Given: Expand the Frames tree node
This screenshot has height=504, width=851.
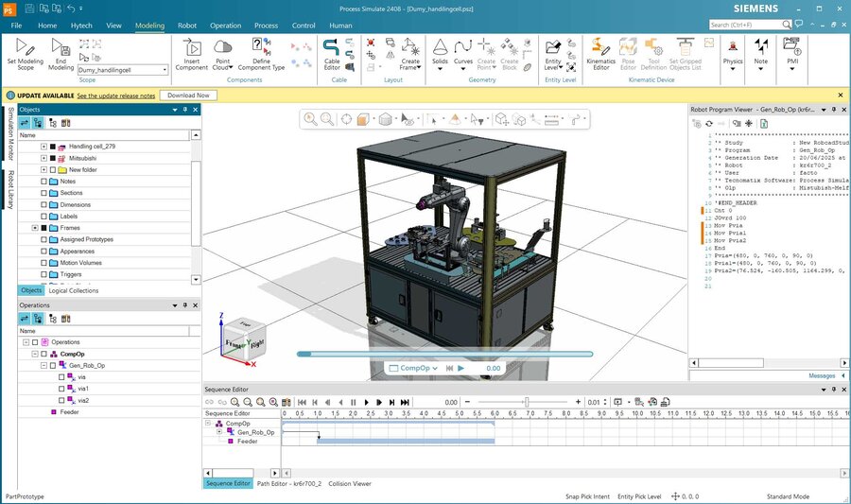Looking at the screenshot, I should 35,228.
